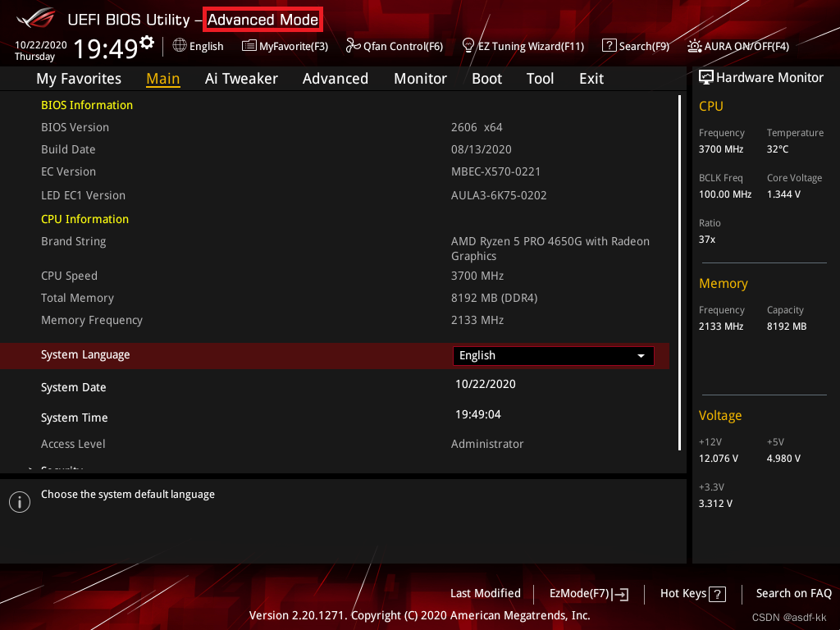Click Total Memory value 8192 MB (DDR4)

pyautogui.click(x=494, y=298)
